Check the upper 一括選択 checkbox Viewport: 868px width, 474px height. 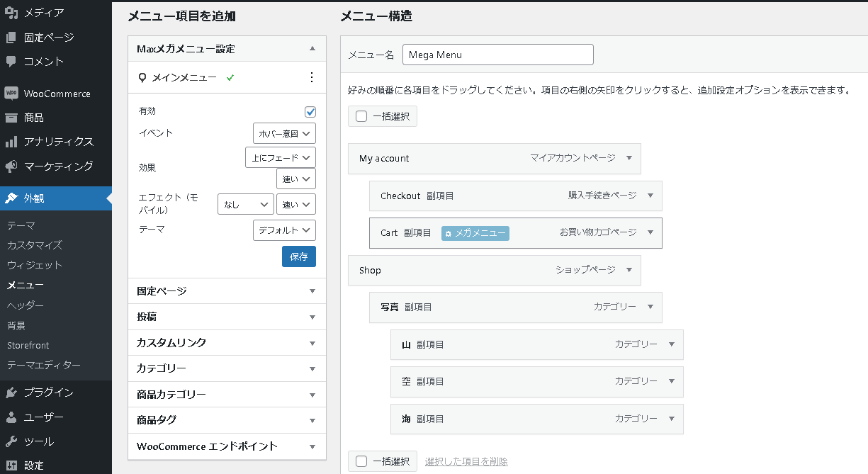pos(361,116)
